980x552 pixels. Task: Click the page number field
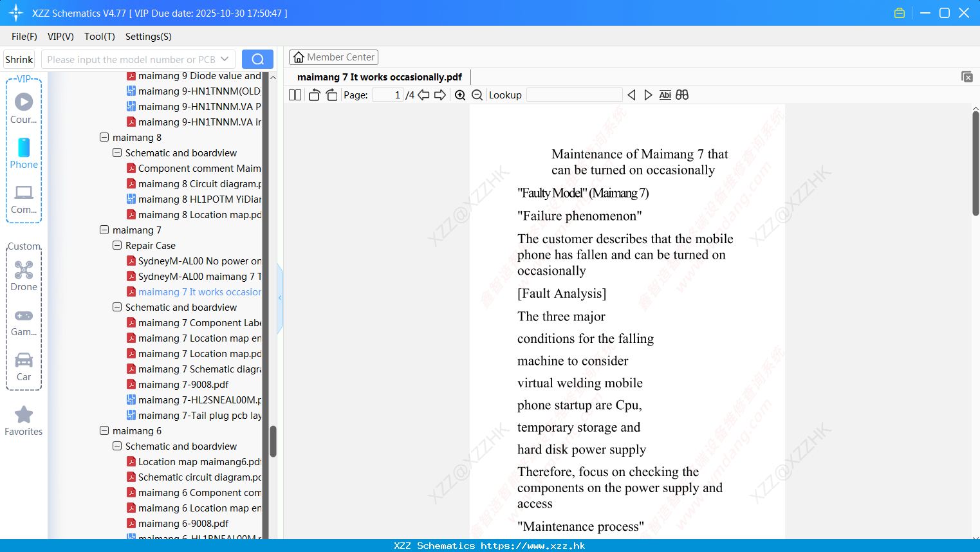tap(387, 95)
